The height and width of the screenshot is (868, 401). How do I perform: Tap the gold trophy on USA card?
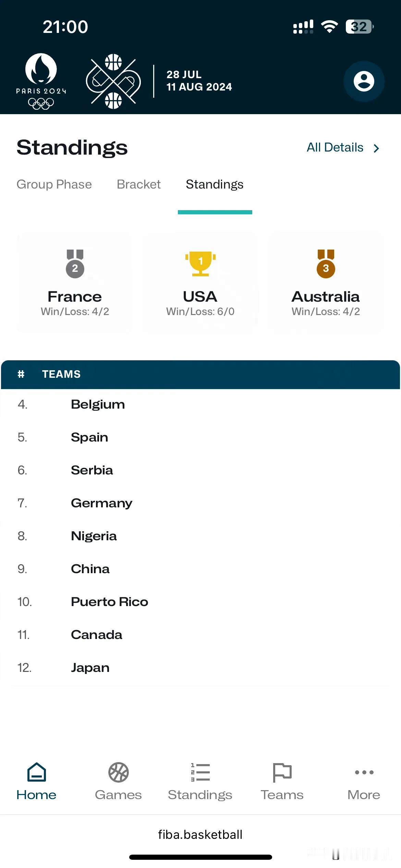point(200,263)
